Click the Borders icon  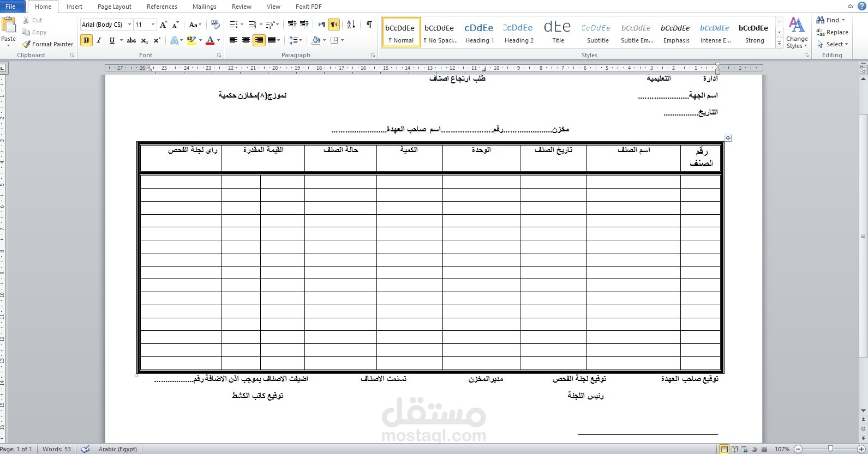[x=334, y=40]
